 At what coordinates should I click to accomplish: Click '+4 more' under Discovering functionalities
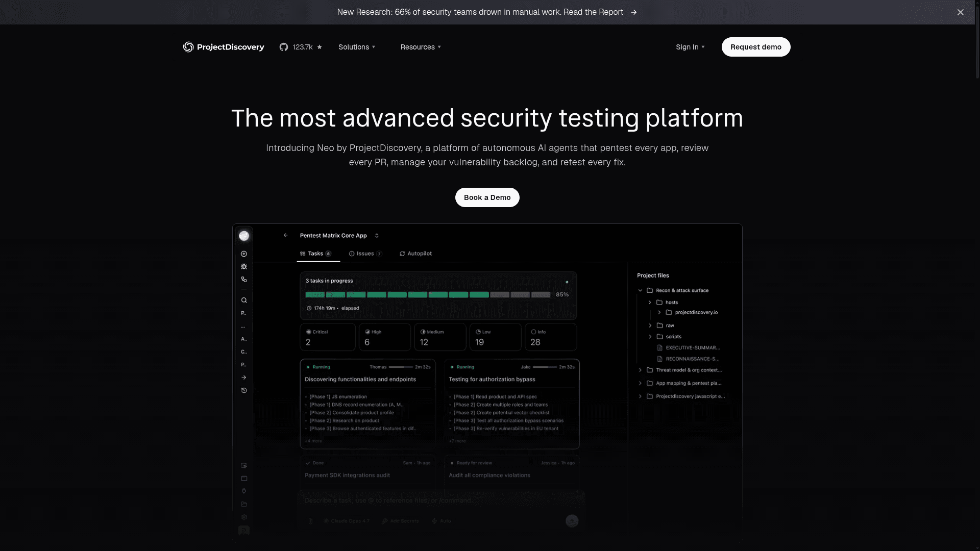coord(313,441)
